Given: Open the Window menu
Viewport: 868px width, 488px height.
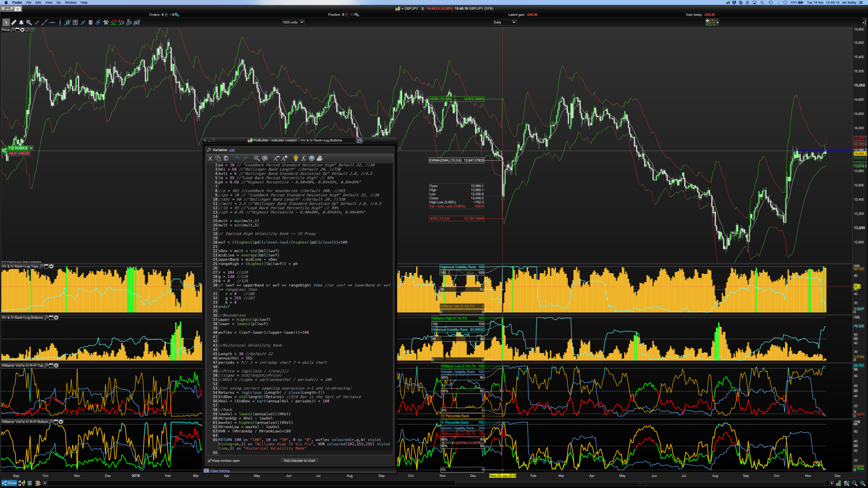Looking at the screenshot, I should [x=71, y=2].
